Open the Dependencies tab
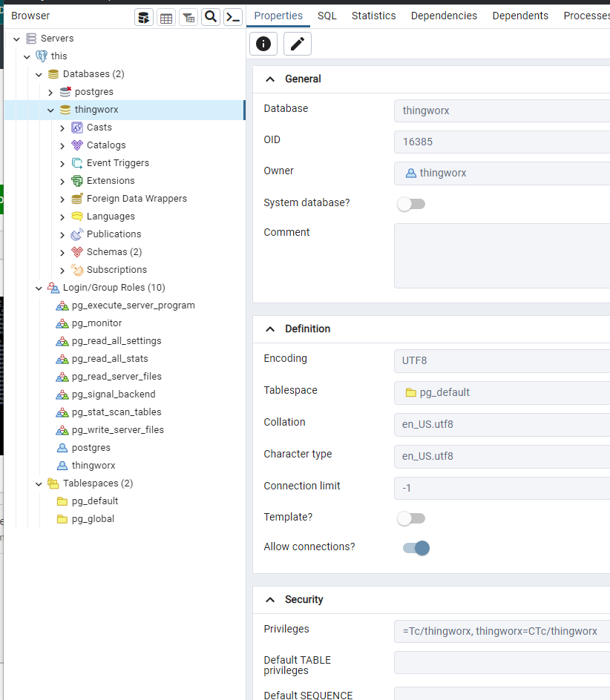610x700 pixels. point(444,15)
